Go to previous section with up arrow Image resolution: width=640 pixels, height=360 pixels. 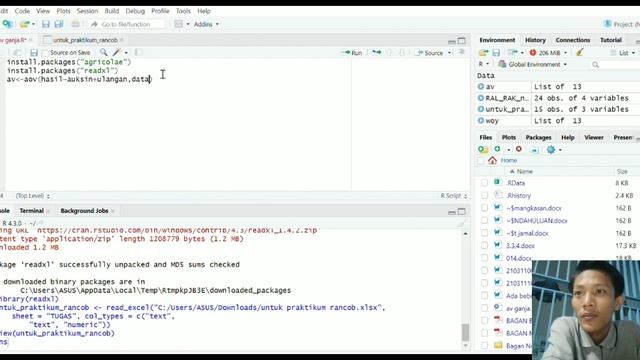point(389,52)
